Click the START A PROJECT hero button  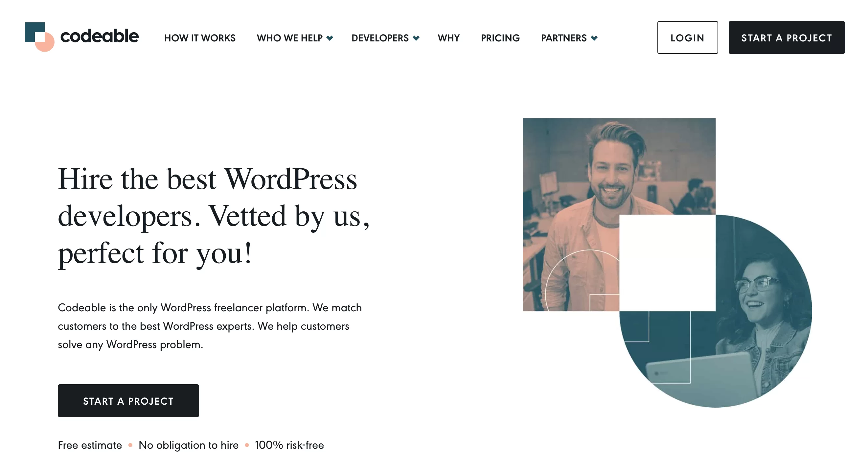point(128,400)
